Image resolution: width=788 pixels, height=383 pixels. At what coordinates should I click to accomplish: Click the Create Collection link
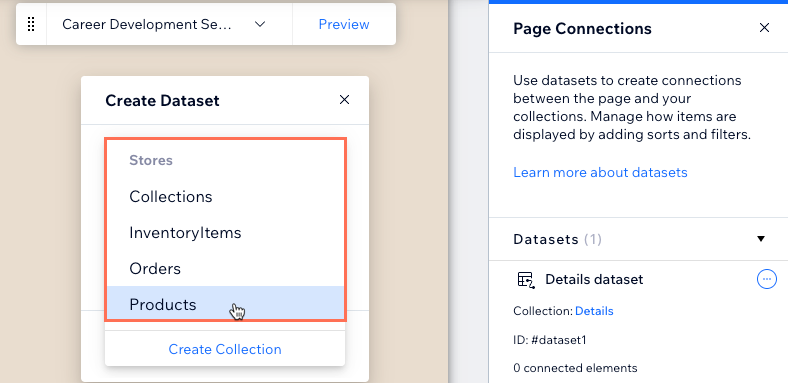click(x=225, y=349)
